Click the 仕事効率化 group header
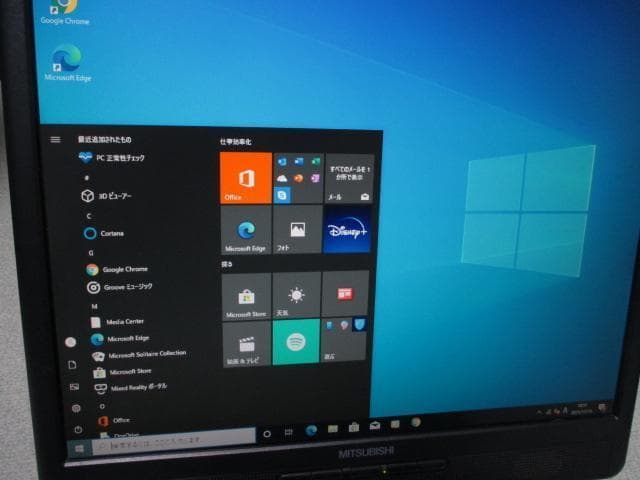 (236, 142)
